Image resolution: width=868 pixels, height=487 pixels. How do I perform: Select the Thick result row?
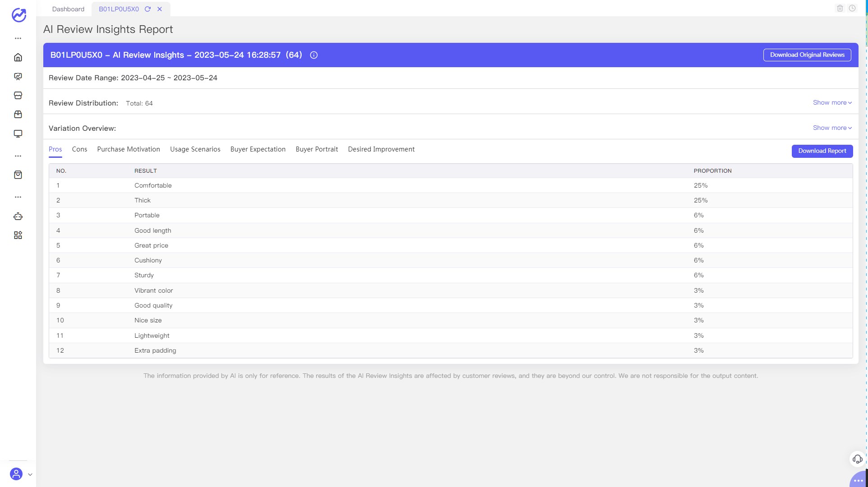[450, 200]
